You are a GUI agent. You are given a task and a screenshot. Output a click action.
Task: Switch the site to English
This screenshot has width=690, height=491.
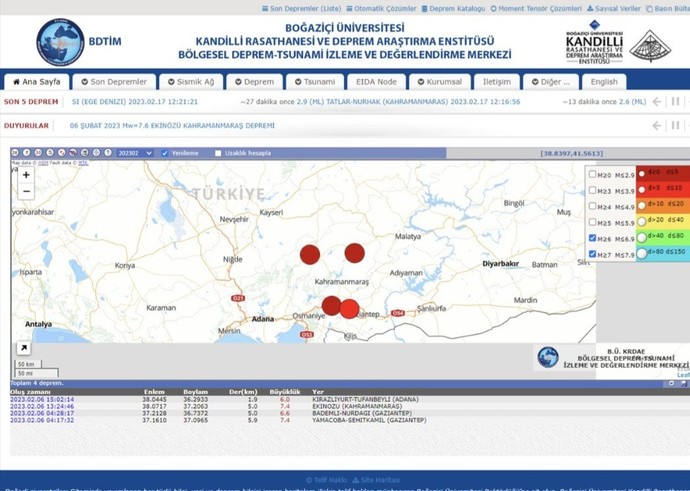604,82
